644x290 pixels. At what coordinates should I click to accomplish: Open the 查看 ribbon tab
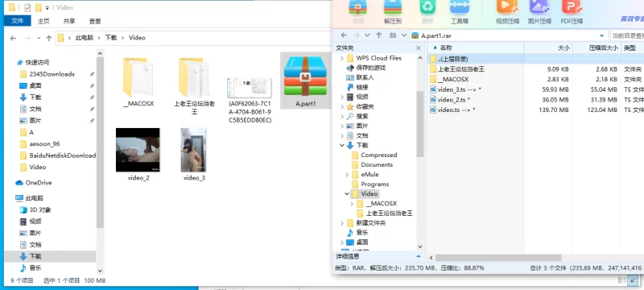95,21
